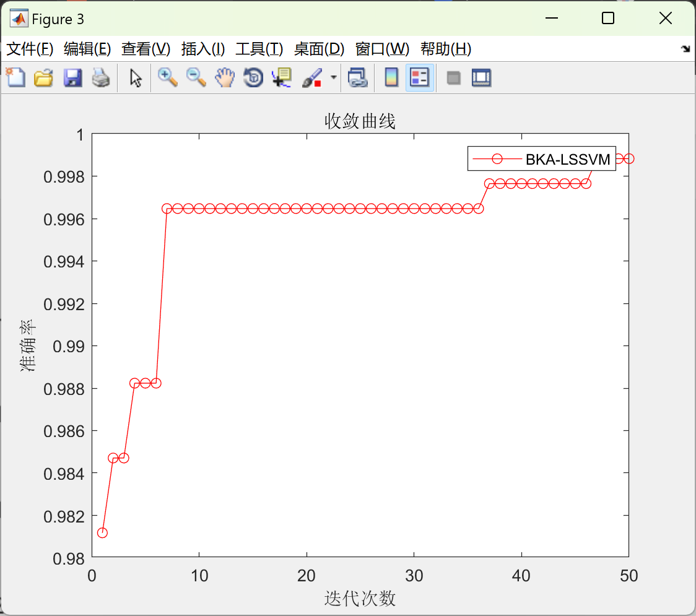Maximize the Figure 3 window
Image resolution: width=696 pixels, height=616 pixels.
click(607, 18)
